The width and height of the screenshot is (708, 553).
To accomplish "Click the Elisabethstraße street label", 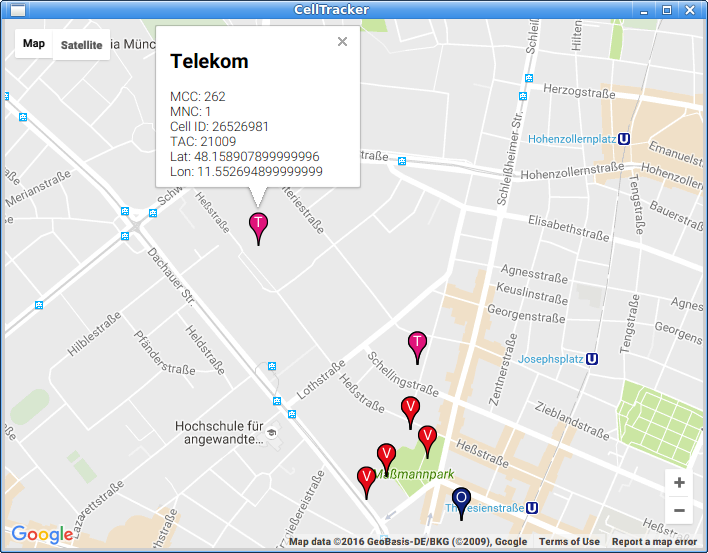I will pyautogui.click(x=569, y=228).
